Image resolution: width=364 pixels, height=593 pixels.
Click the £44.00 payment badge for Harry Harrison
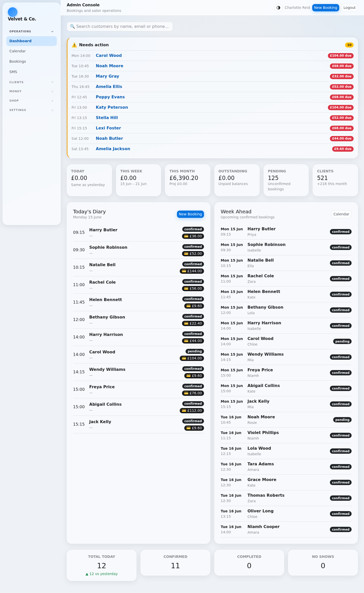[x=193, y=341]
